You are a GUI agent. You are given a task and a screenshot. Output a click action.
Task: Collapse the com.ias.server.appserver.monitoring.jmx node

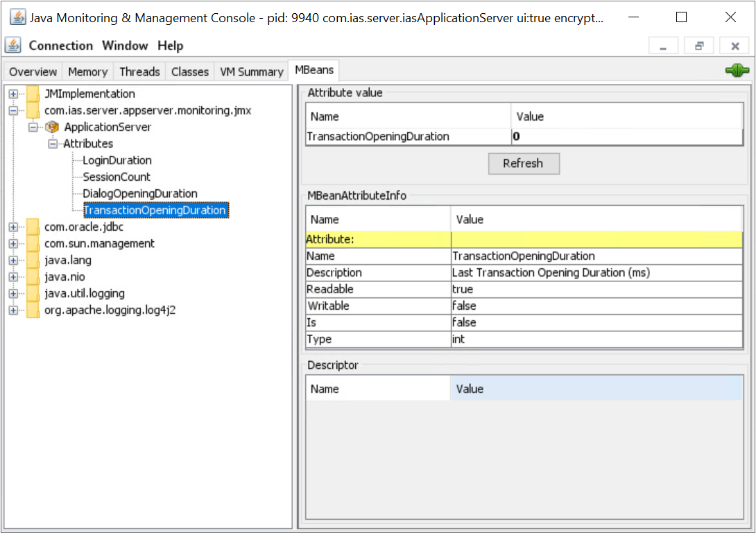click(13, 110)
